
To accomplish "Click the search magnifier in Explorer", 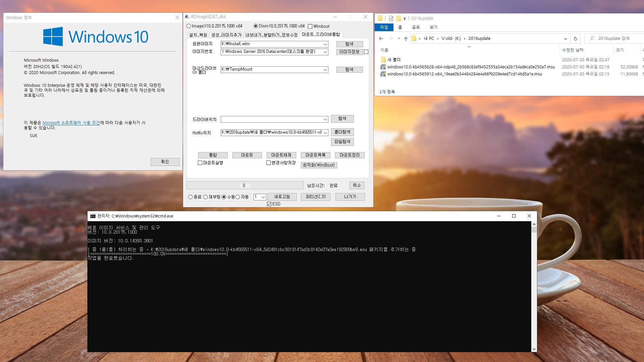I will tap(592, 39).
